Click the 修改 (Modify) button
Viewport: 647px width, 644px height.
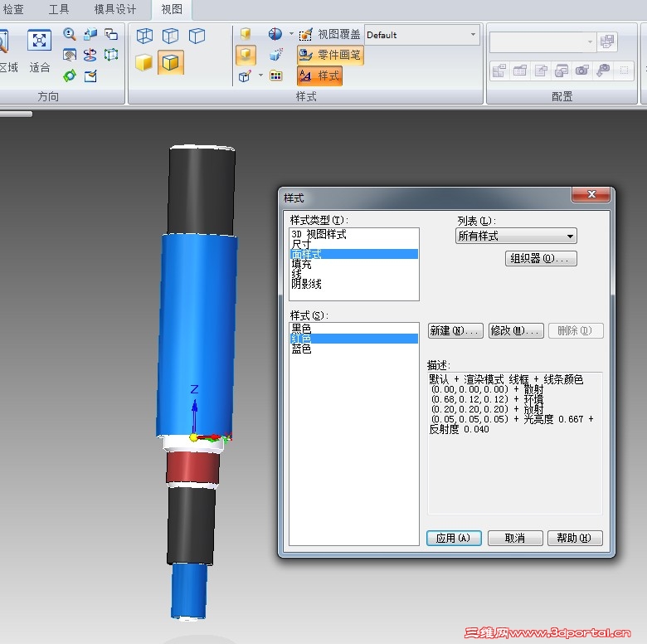tap(516, 330)
